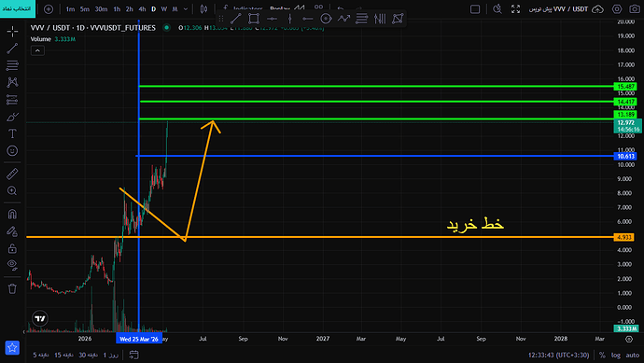Viewport: 644px width, 363px height.
Task: Take a snapshot with camera icon
Action: point(635,9)
